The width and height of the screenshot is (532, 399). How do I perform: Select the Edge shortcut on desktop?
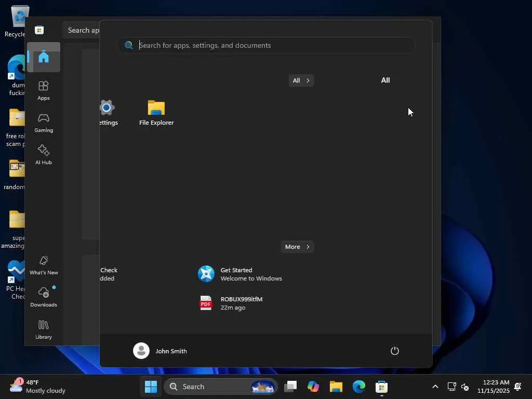pyautogui.click(x=16, y=75)
